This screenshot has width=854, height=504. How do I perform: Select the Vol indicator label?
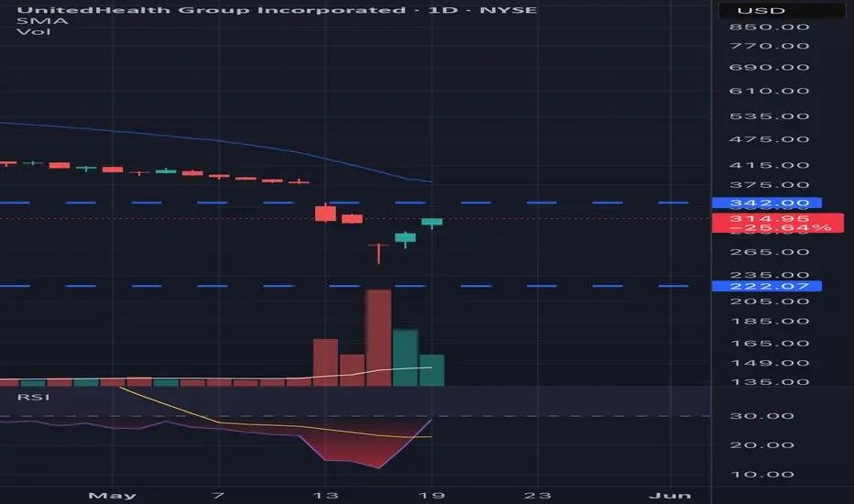[34, 31]
